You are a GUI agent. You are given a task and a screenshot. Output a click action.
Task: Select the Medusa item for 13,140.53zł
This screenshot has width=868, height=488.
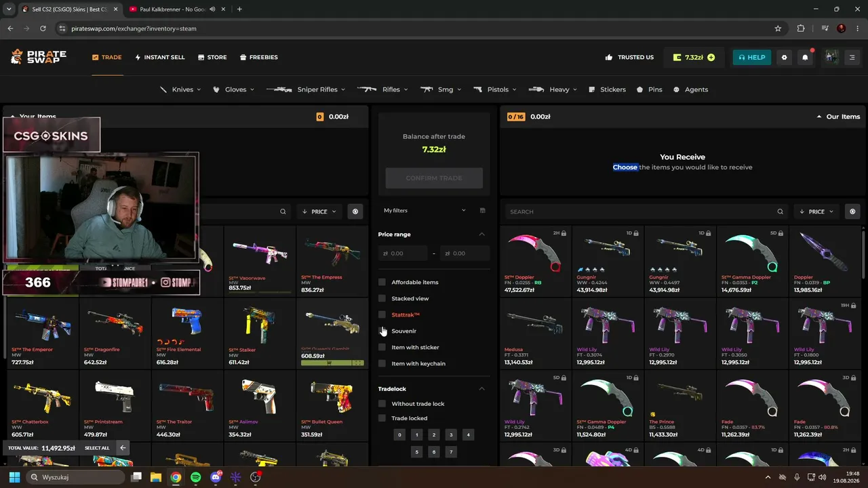point(536,333)
